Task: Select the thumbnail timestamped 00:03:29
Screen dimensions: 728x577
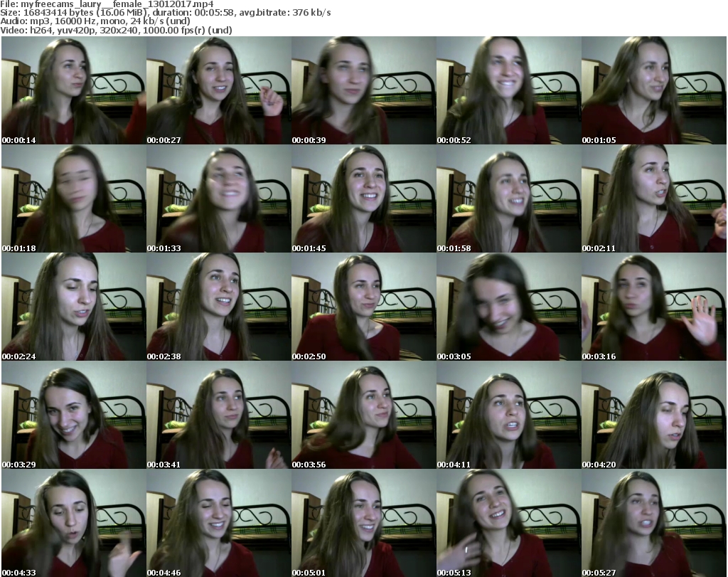Action: [x=74, y=415]
